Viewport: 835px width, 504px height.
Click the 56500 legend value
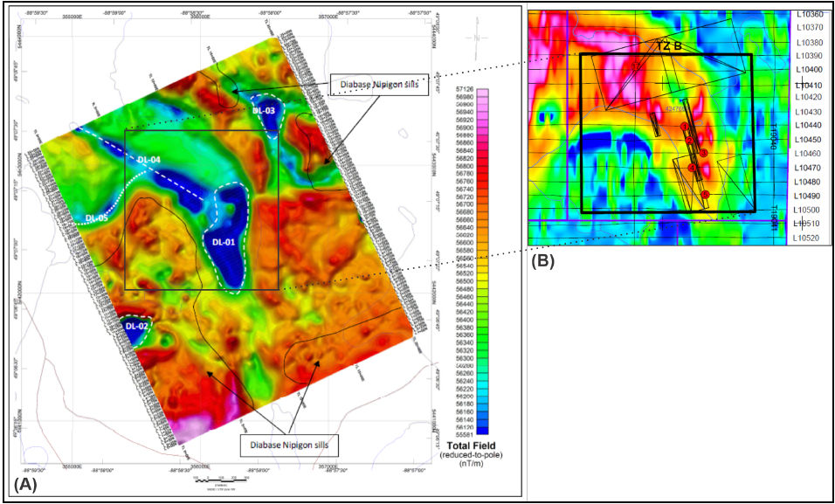463,280
